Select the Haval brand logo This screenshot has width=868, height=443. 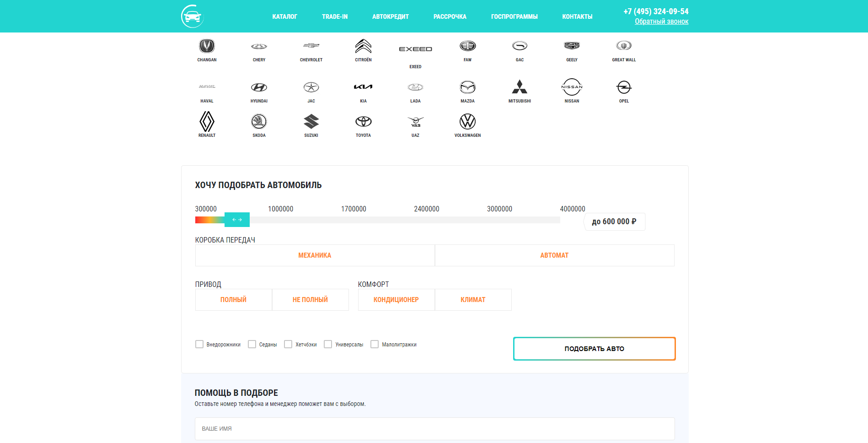pyautogui.click(x=207, y=86)
